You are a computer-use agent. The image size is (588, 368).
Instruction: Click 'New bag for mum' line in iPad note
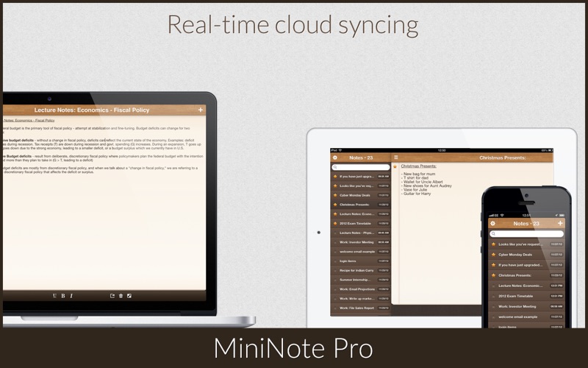click(418, 174)
